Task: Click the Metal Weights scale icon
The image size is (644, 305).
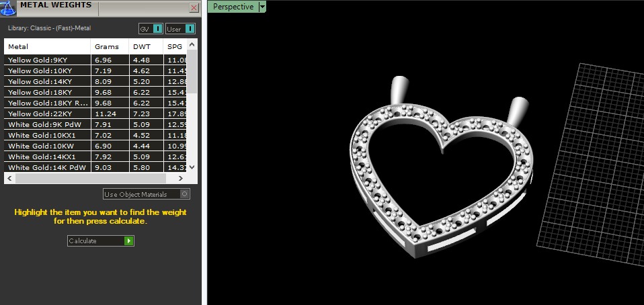Action: [x=7, y=8]
